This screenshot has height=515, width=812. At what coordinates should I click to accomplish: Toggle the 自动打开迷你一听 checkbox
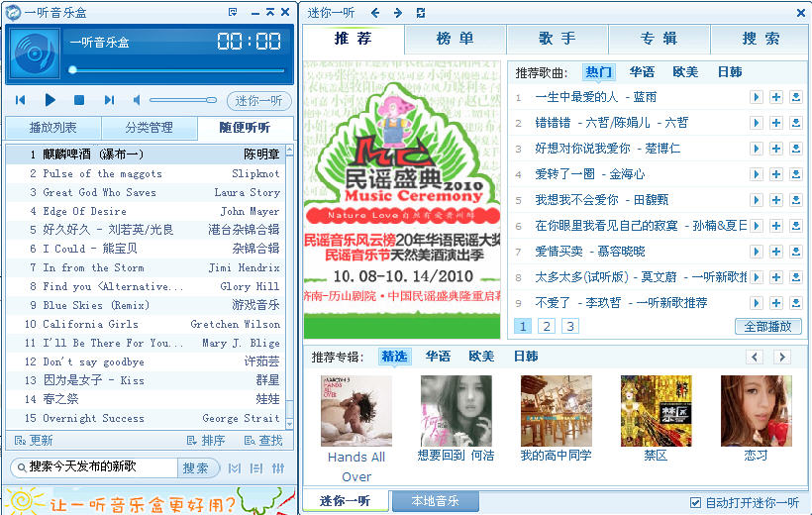(695, 503)
